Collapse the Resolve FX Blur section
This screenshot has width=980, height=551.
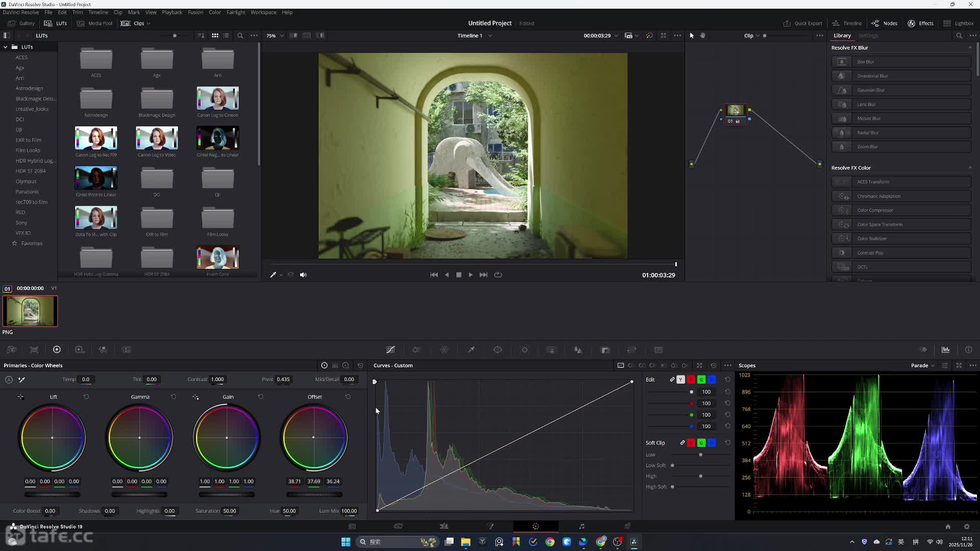pos(970,48)
